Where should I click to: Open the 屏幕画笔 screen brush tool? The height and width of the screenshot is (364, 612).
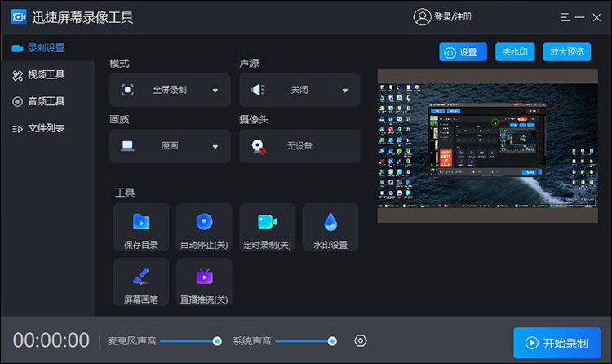(141, 282)
